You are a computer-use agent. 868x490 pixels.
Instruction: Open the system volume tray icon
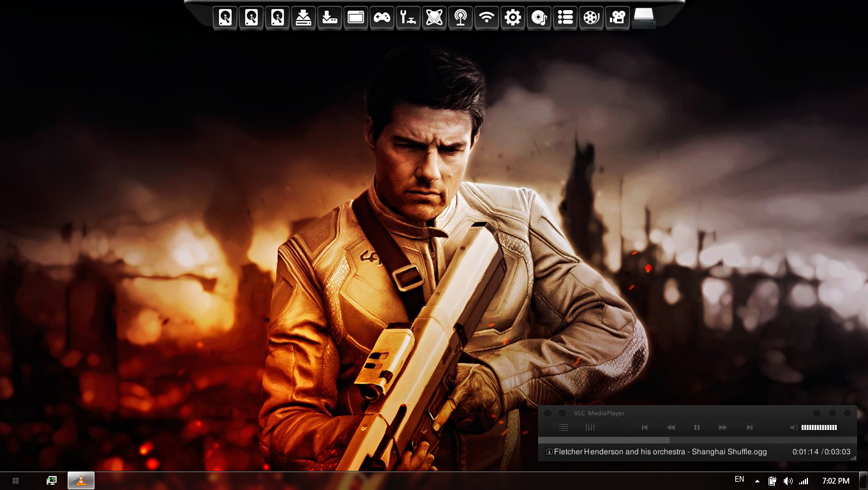click(788, 481)
